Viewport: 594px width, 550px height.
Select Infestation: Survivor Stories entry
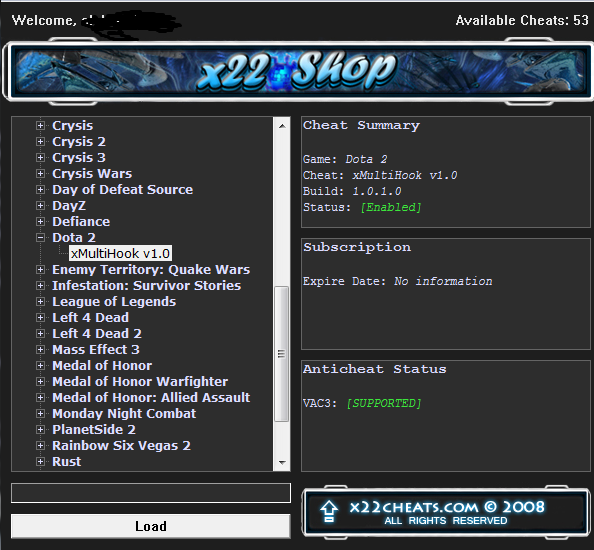146,286
